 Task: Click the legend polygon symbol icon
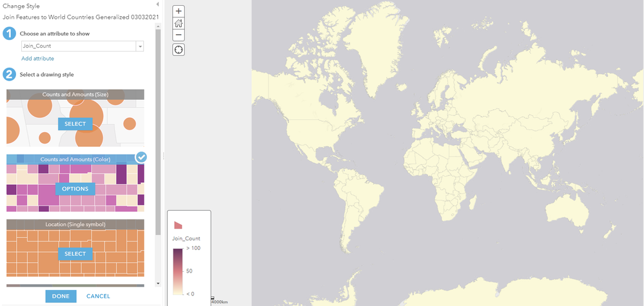tap(178, 225)
